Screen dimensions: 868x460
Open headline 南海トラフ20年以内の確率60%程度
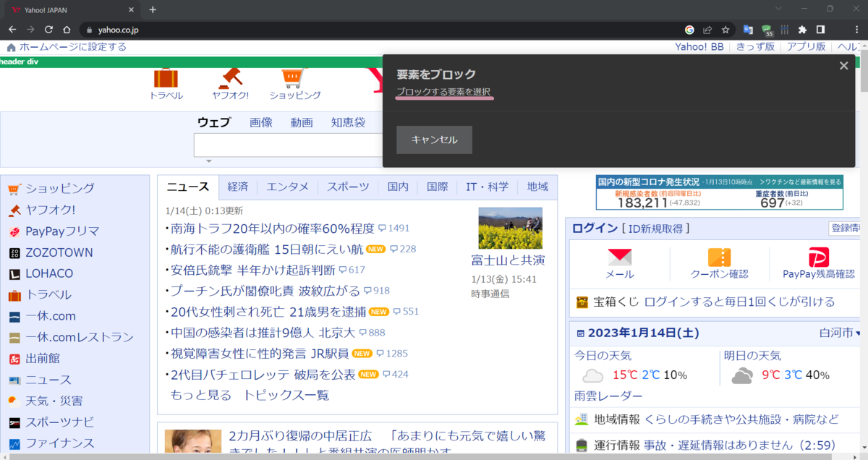272,229
